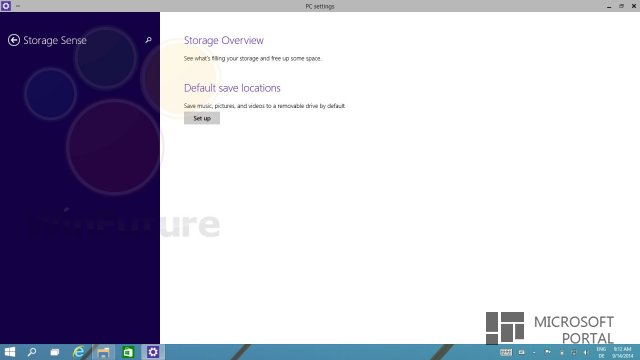Open the touch keyboard from system tray

click(x=506, y=352)
